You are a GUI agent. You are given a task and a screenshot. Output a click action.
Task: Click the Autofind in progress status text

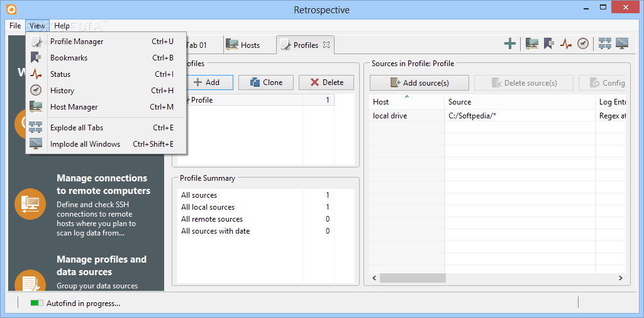84,304
